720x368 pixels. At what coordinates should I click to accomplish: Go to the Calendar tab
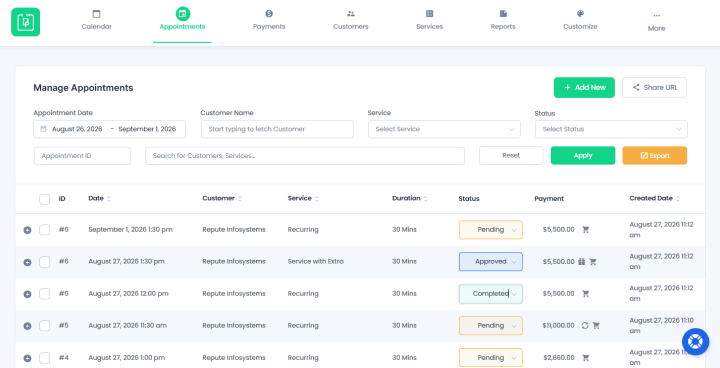click(x=96, y=21)
